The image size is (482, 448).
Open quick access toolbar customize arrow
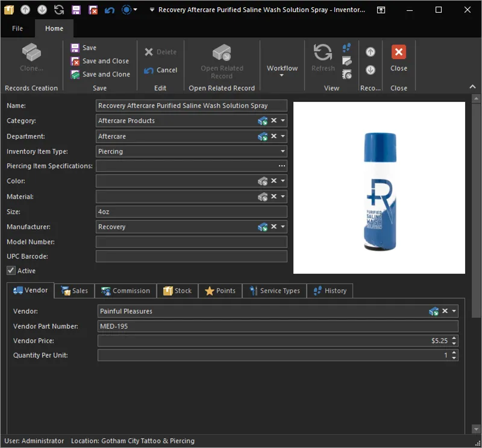point(152,10)
